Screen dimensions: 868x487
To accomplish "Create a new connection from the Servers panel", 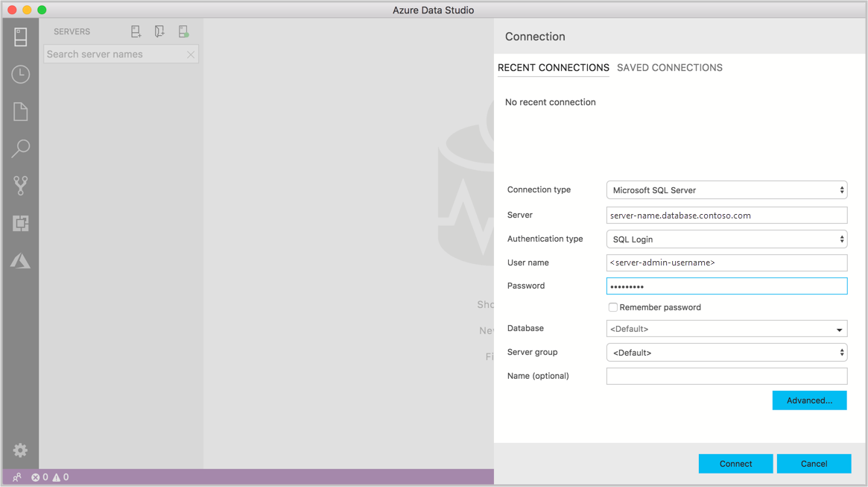I will [136, 31].
